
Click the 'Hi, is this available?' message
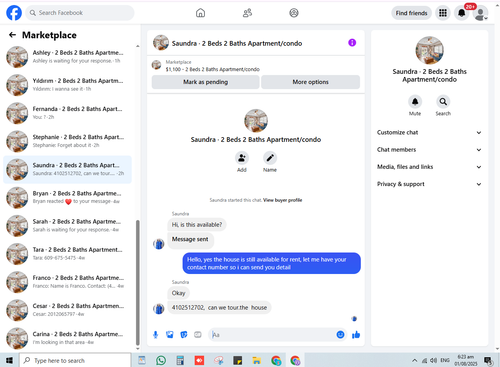197,225
